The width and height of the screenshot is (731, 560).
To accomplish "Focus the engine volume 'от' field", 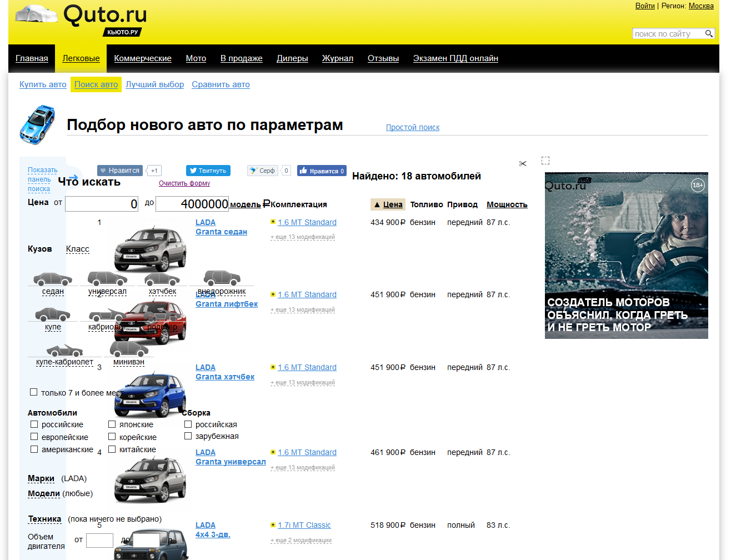I will tap(100, 541).
